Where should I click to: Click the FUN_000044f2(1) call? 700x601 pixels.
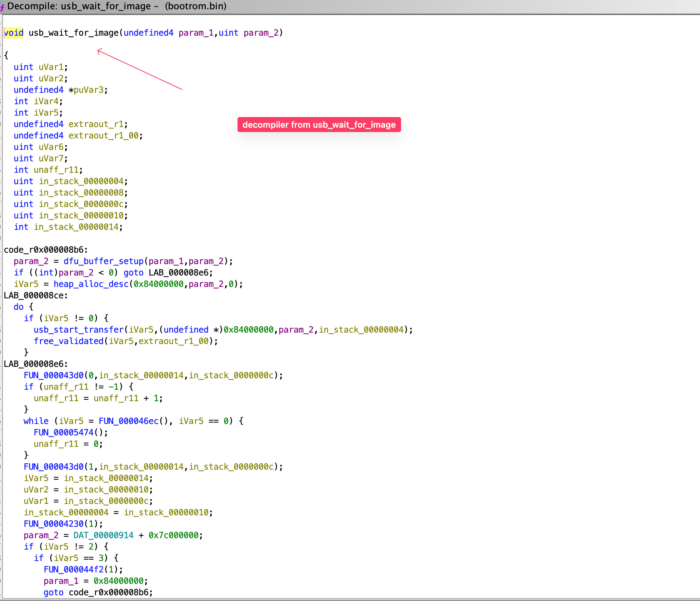point(83,570)
